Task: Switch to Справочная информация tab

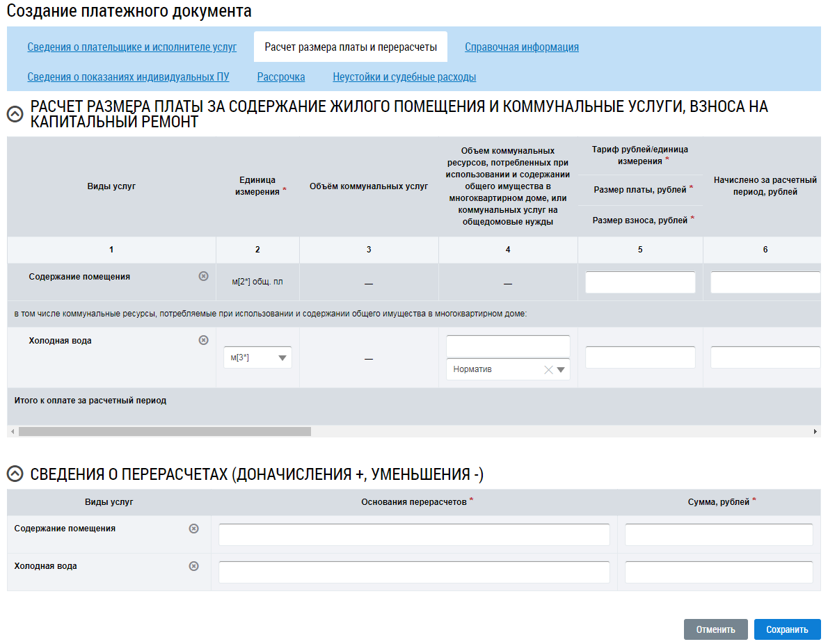Action: [522, 47]
